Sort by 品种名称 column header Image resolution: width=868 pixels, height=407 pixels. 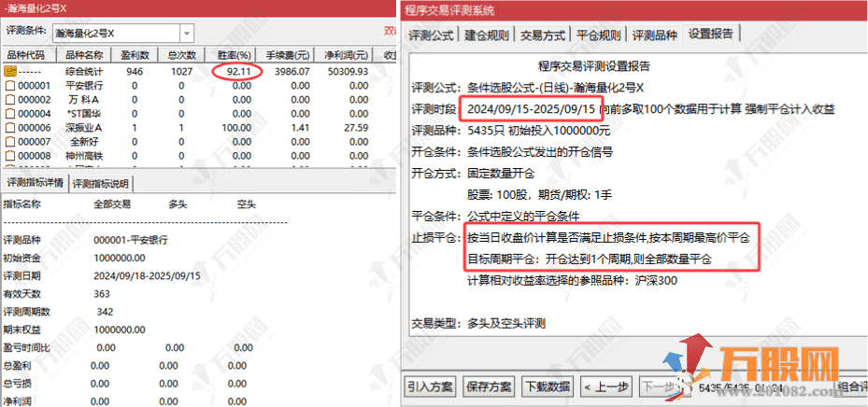click(x=84, y=55)
